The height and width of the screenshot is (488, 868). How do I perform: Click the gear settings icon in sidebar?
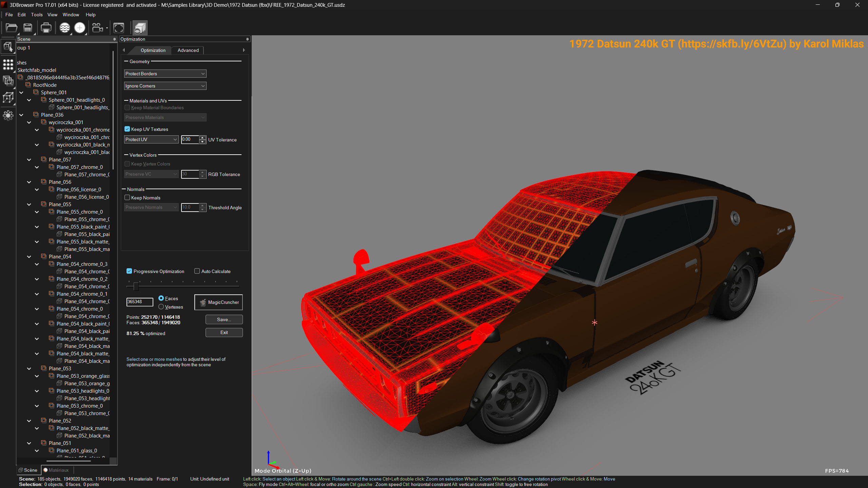pos(8,116)
